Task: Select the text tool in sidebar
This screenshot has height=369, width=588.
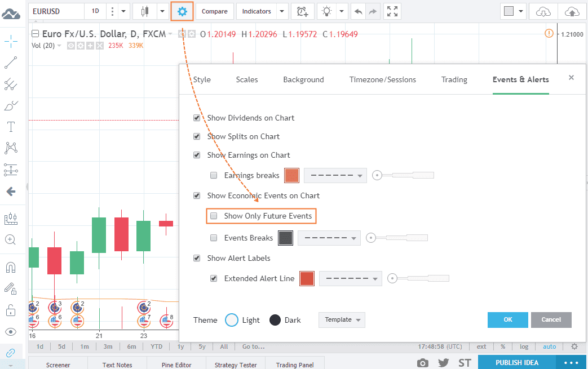Action: 11,126
